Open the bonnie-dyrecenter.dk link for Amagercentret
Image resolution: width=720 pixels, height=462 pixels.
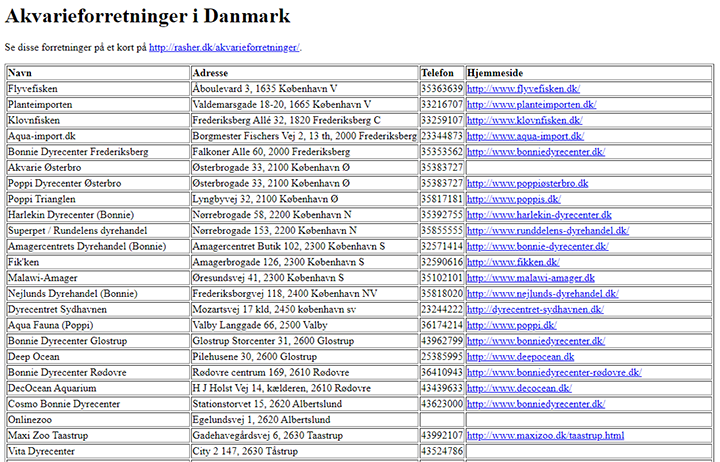coord(538,246)
